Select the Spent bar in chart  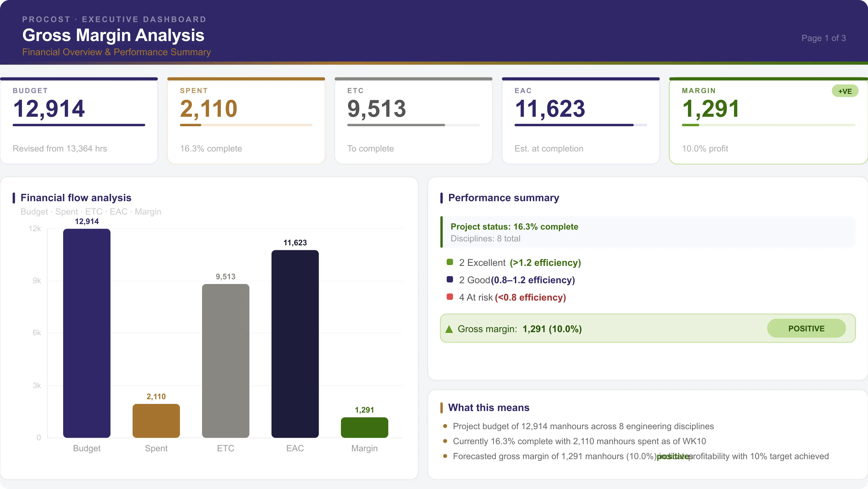coord(156,421)
